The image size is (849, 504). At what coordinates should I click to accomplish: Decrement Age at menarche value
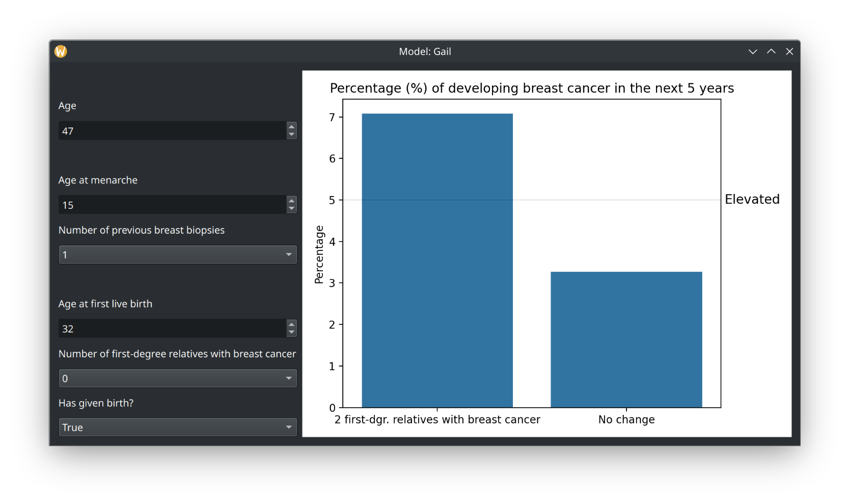click(291, 209)
